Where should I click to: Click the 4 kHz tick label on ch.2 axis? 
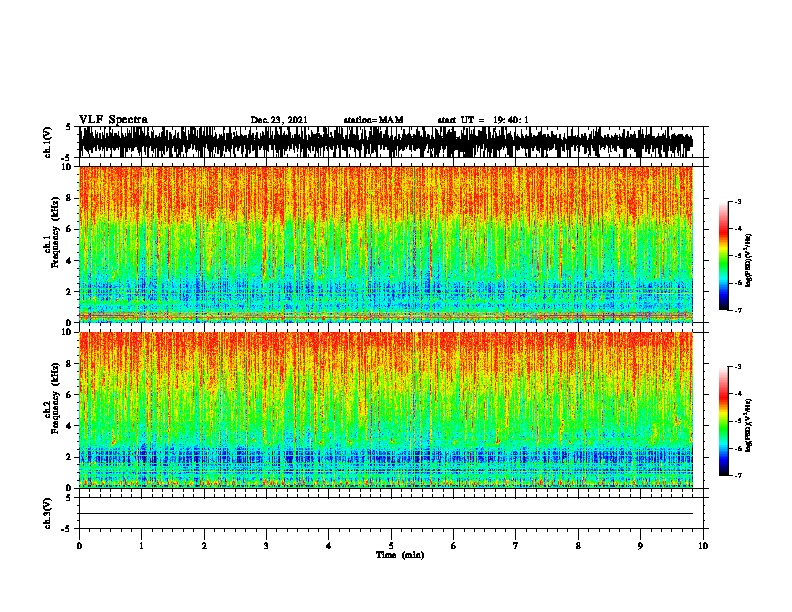point(69,426)
